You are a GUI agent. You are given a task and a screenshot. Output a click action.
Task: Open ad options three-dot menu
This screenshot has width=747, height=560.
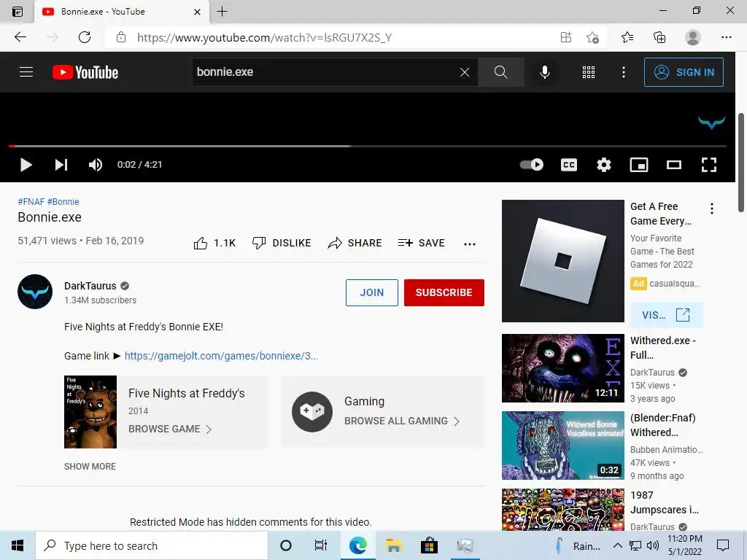712,209
